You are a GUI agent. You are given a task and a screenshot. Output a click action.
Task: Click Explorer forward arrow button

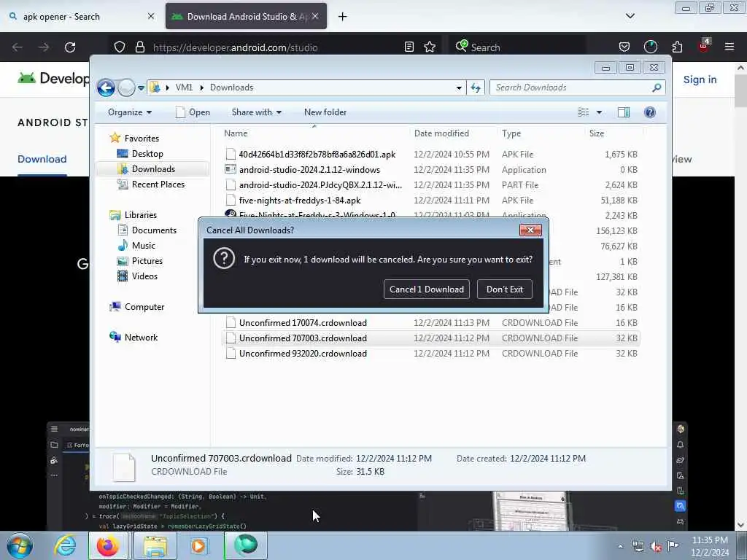(x=126, y=87)
